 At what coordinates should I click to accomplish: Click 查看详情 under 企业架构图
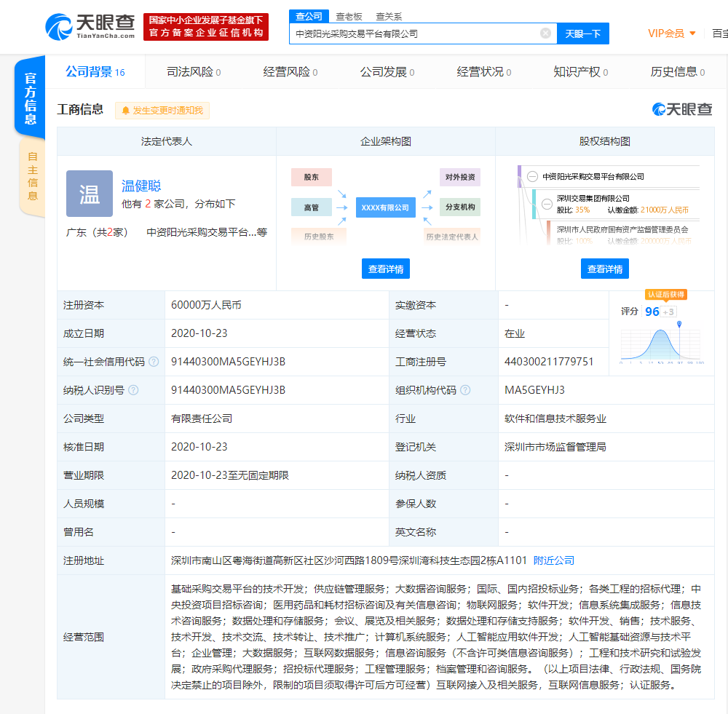point(385,269)
